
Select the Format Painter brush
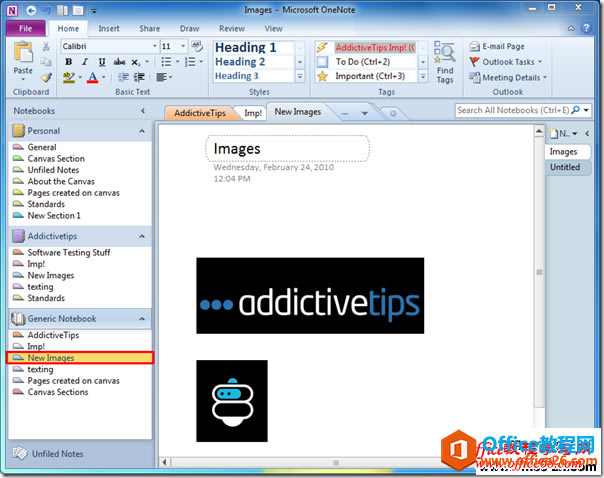46,77
